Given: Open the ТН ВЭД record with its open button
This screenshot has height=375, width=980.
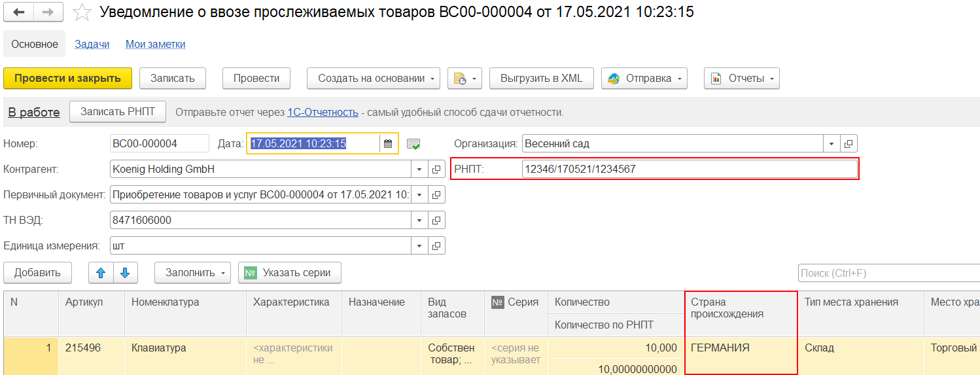Looking at the screenshot, I should coord(437,221).
